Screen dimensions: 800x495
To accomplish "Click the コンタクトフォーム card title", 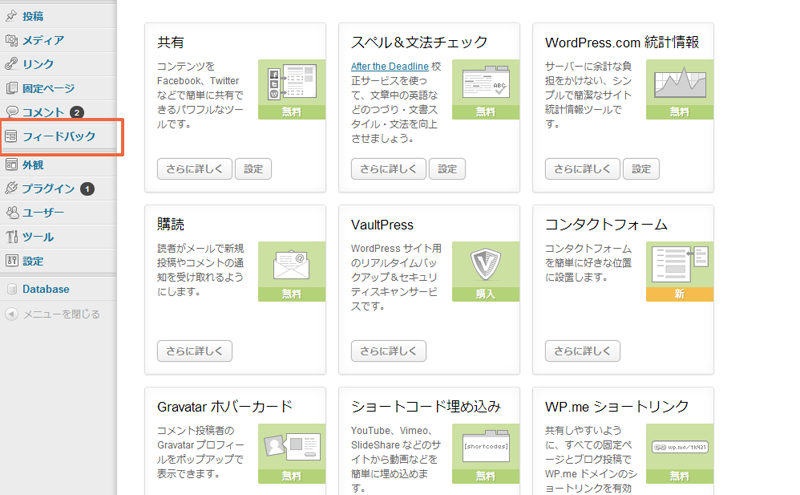I will (x=606, y=225).
